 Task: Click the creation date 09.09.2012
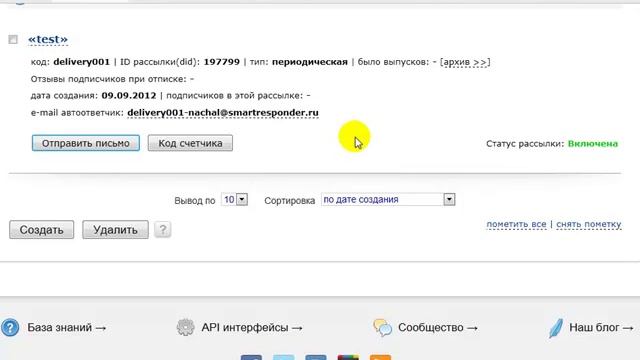(129, 96)
